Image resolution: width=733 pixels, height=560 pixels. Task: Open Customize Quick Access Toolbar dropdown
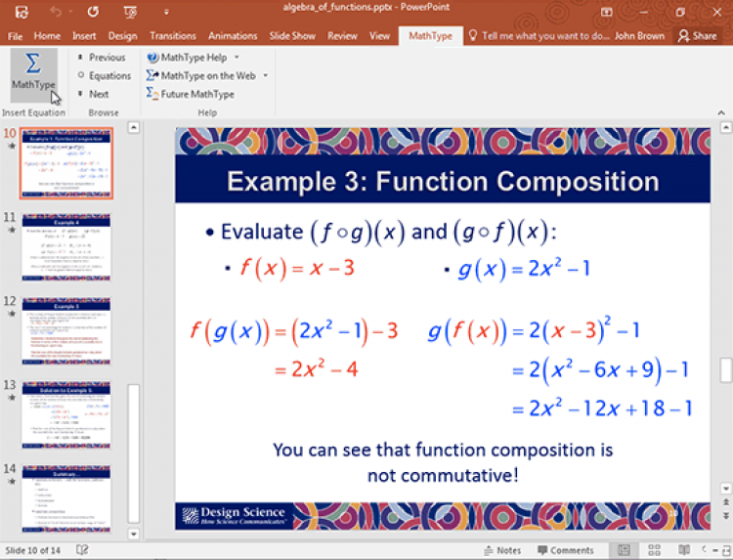point(166,13)
